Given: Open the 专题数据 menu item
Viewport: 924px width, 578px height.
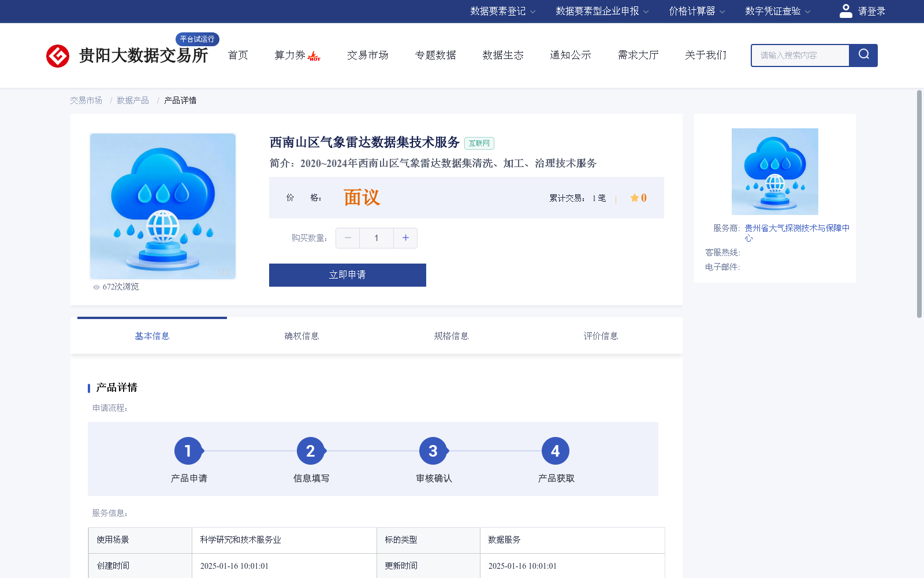Looking at the screenshot, I should click(x=435, y=55).
